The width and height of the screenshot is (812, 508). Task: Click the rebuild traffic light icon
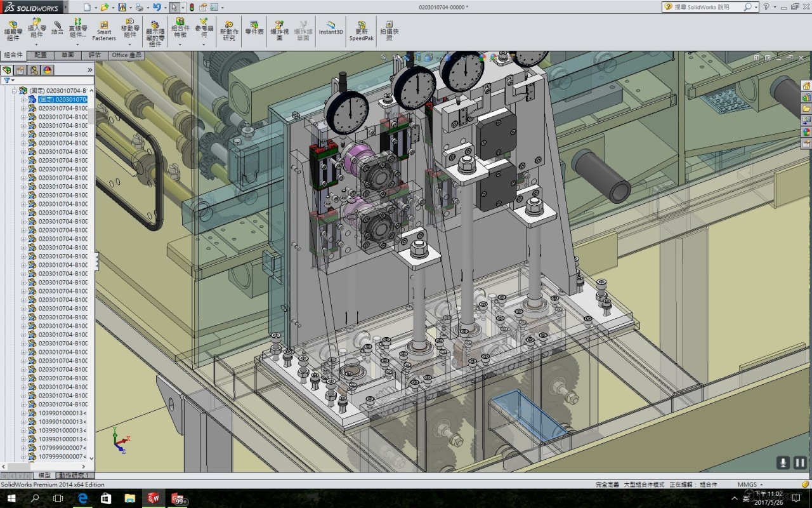(192, 8)
